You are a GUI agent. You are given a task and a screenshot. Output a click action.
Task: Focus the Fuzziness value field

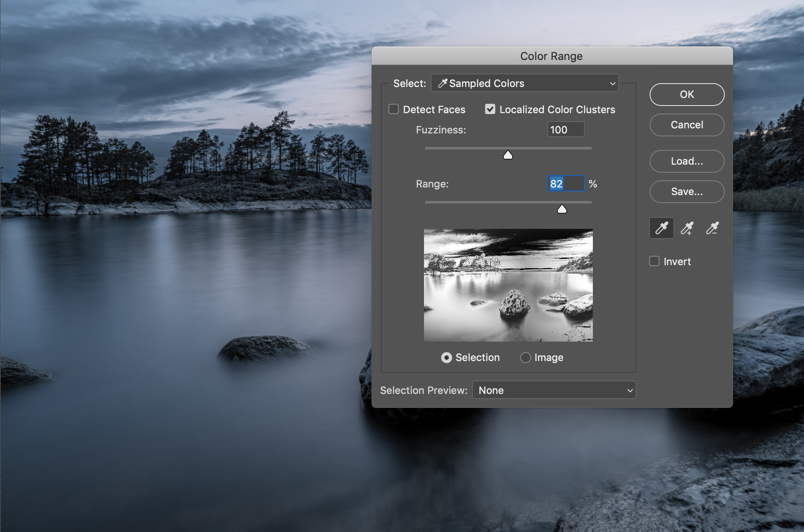(565, 130)
